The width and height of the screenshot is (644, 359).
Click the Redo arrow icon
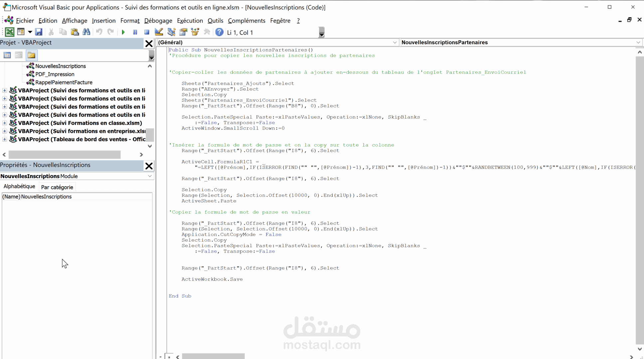[110, 32]
